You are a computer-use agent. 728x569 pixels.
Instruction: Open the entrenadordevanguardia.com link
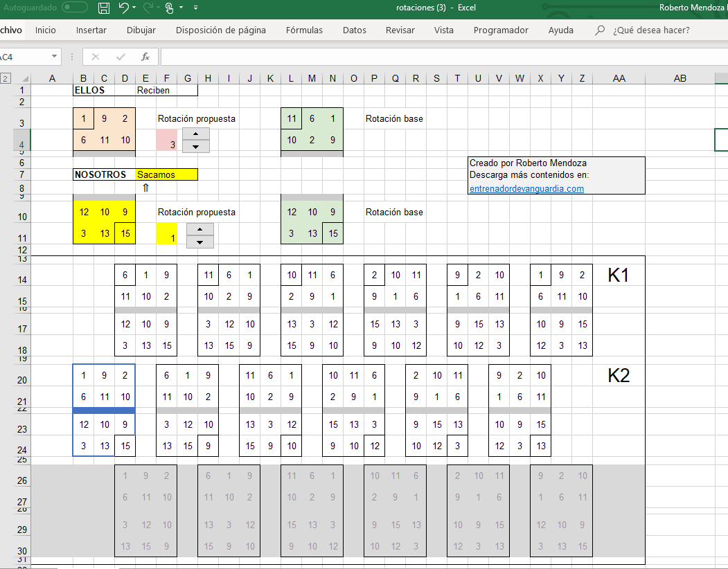(526, 188)
